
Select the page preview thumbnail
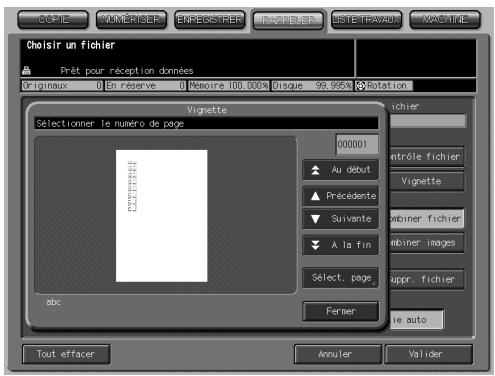[162, 216]
